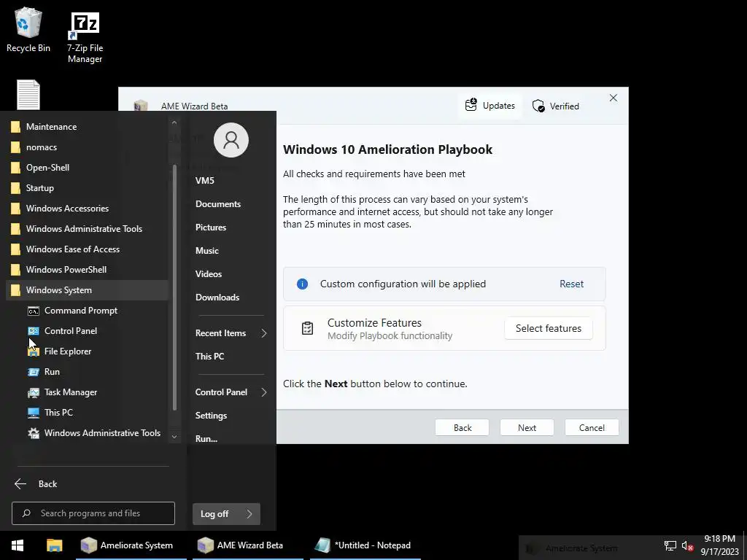Expand the Startup folder
This screenshot has height=560, width=747.
click(88, 188)
